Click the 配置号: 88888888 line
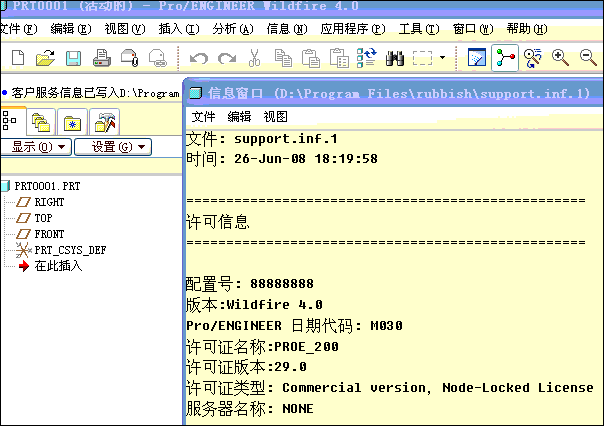This screenshot has height=426, width=604. coord(250,284)
